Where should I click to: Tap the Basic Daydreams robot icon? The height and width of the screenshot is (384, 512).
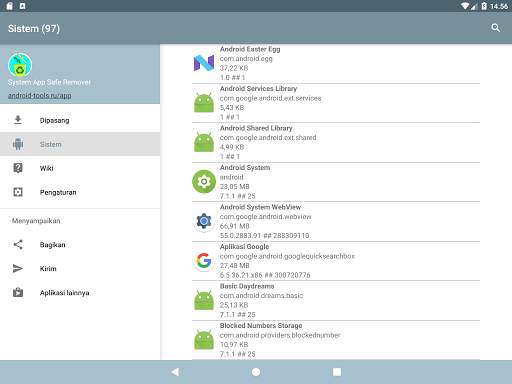[x=204, y=300]
